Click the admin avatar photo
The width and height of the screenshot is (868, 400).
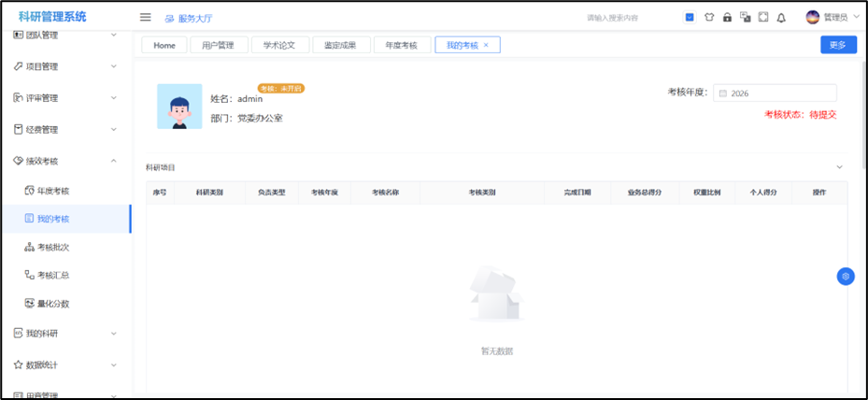[x=179, y=107]
